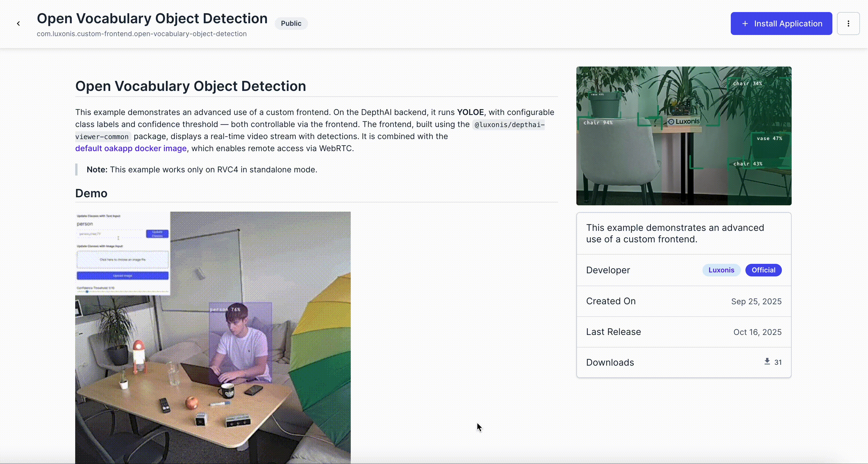
Task: Click the Official badge
Action: tap(763, 270)
